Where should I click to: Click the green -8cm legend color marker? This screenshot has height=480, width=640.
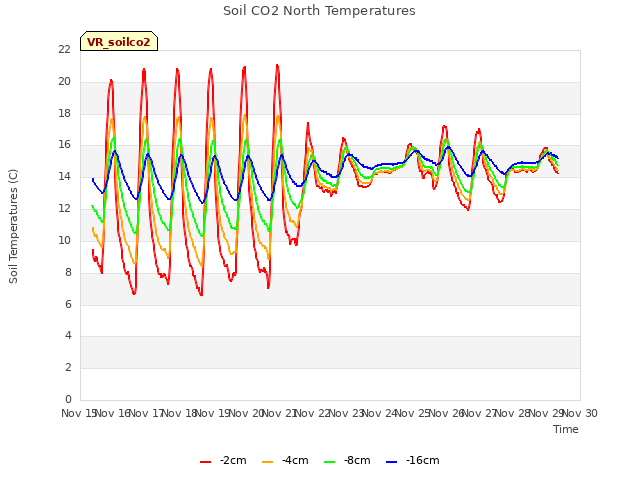329,462
